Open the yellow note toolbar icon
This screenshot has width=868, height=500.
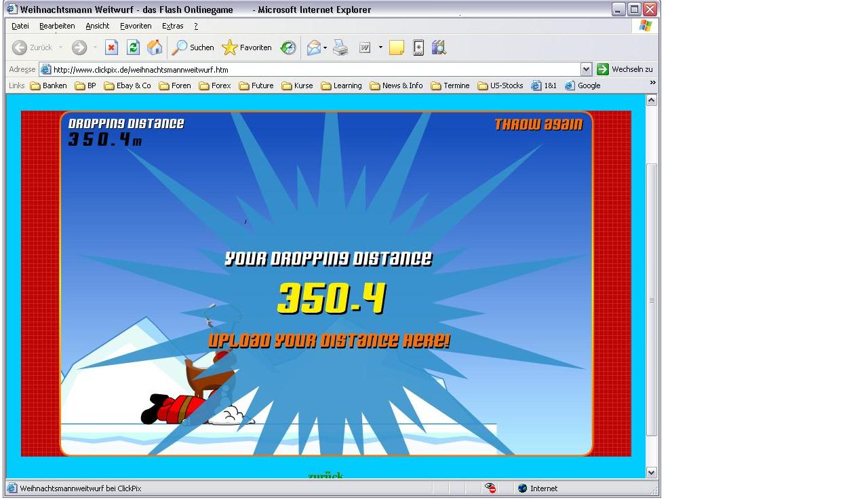click(397, 47)
